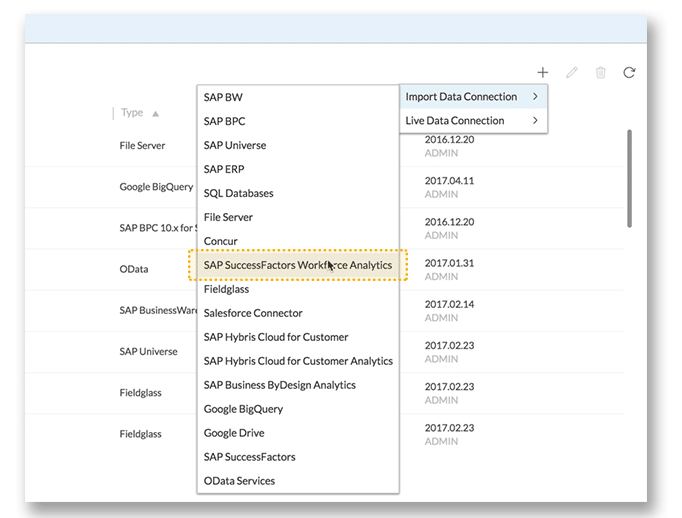
Task: Open the Google BigQuery table row
Action: (x=156, y=187)
